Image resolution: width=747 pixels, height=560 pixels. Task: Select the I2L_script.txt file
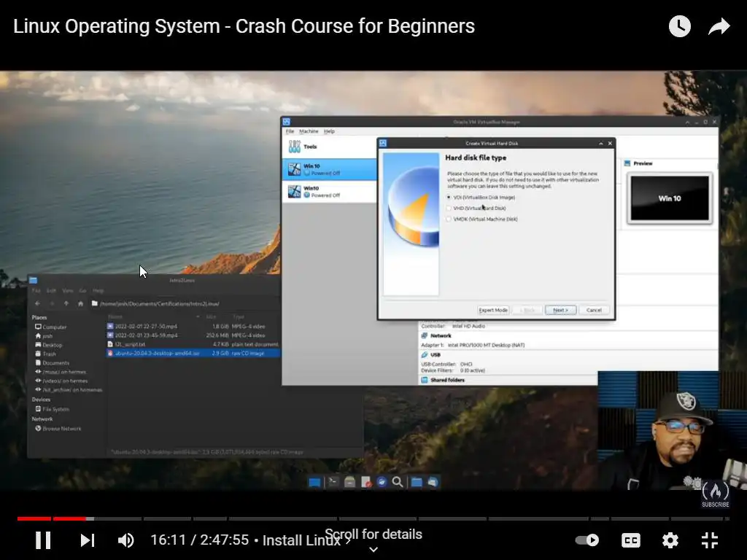[193, 344]
